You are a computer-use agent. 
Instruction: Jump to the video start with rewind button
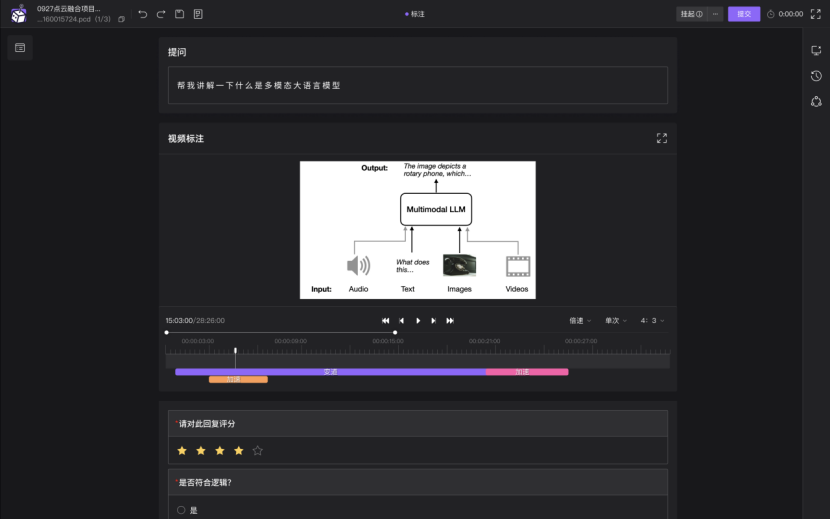pos(385,320)
